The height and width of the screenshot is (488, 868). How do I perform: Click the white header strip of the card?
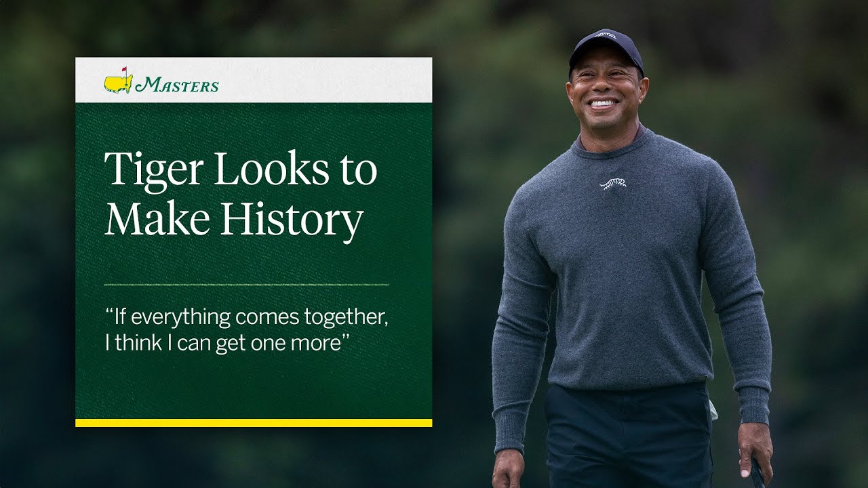click(254, 80)
